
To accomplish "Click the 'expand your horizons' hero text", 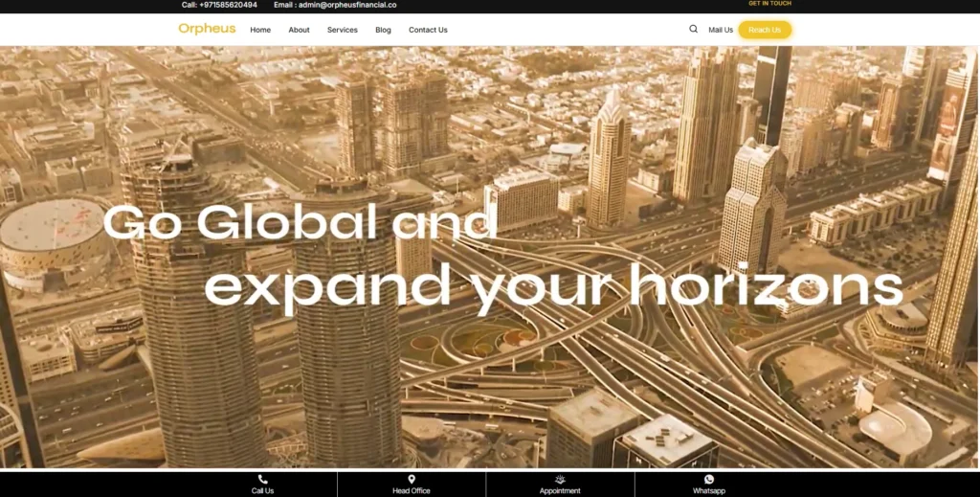I will click(554, 289).
